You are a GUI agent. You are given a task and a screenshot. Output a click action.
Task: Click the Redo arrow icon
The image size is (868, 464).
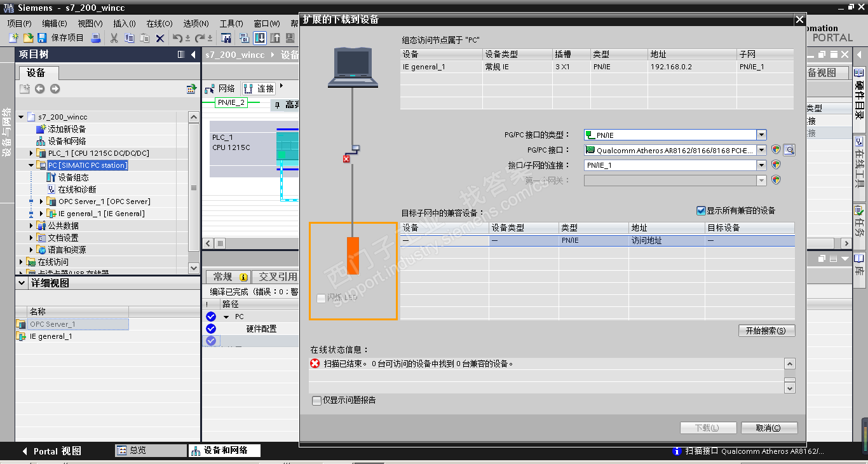coord(200,38)
